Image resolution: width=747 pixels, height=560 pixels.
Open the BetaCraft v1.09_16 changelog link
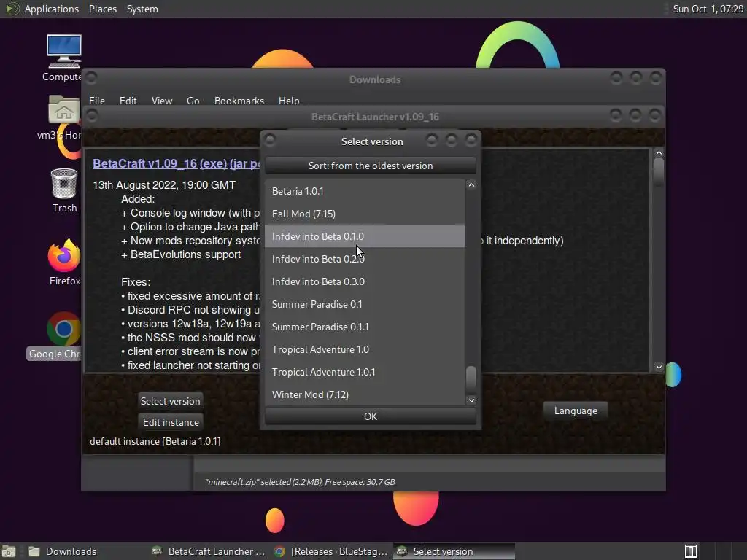pos(145,163)
